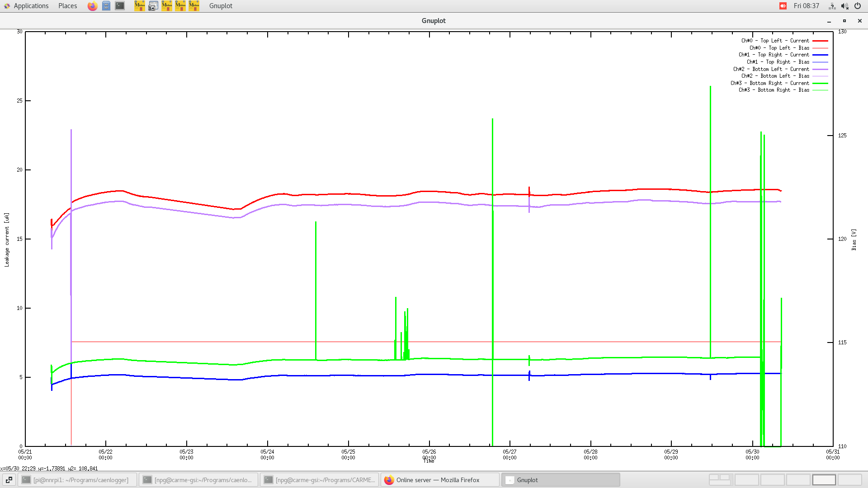Image resolution: width=868 pixels, height=488 pixels.
Task: Open the Gnuplot app menu in the top bar
Action: click(221, 6)
